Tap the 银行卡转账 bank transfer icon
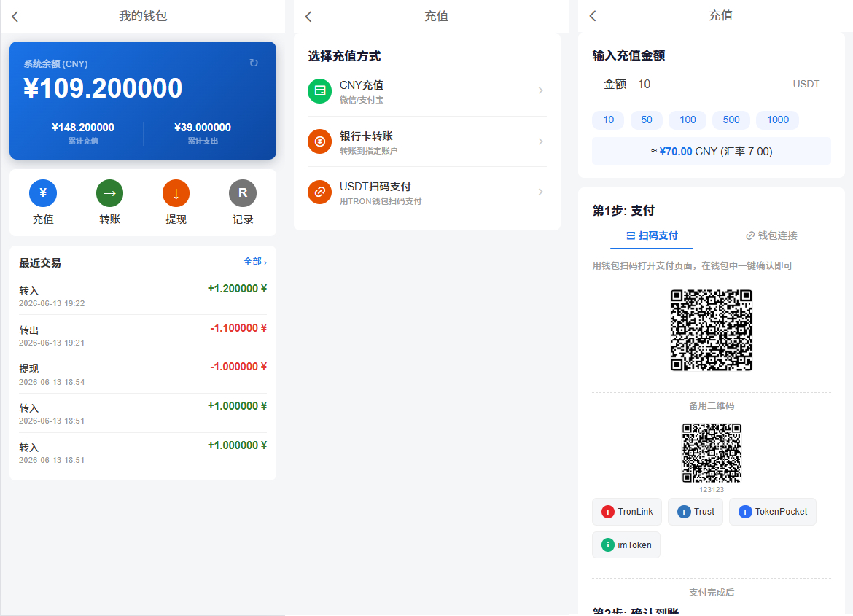853x616 pixels. [320, 141]
